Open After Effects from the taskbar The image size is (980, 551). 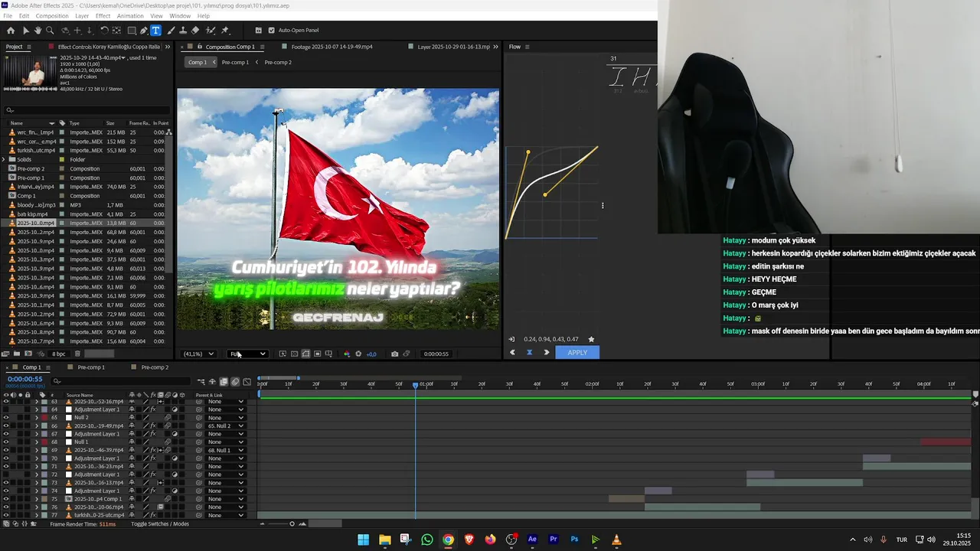[x=532, y=540]
